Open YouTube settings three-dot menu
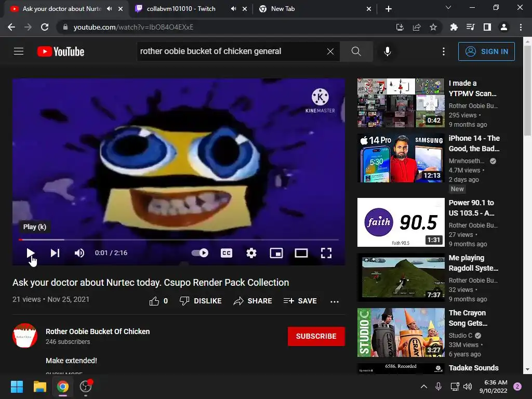The height and width of the screenshot is (399, 532). click(x=444, y=51)
